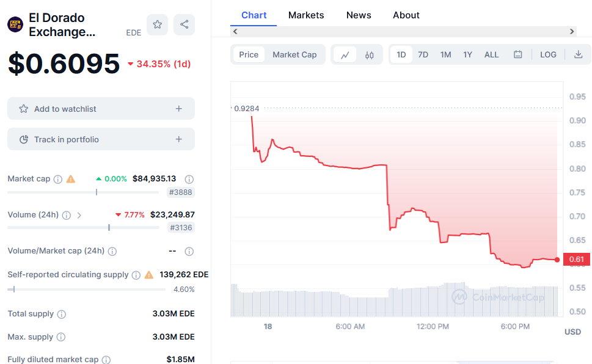This screenshot has width=592, height=364.
Task: Star El Dorado Exchange as favorite
Action: click(x=158, y=24)
